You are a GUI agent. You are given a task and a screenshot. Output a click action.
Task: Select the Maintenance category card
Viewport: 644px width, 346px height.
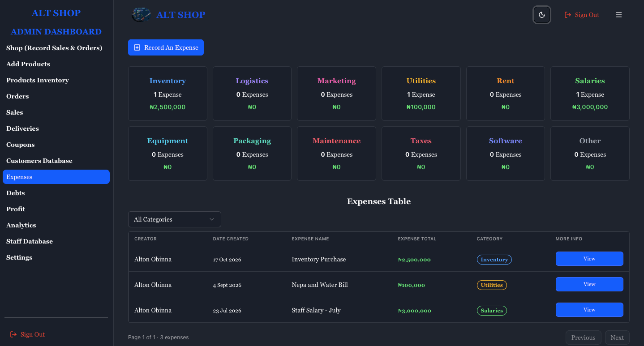[337, 154]
